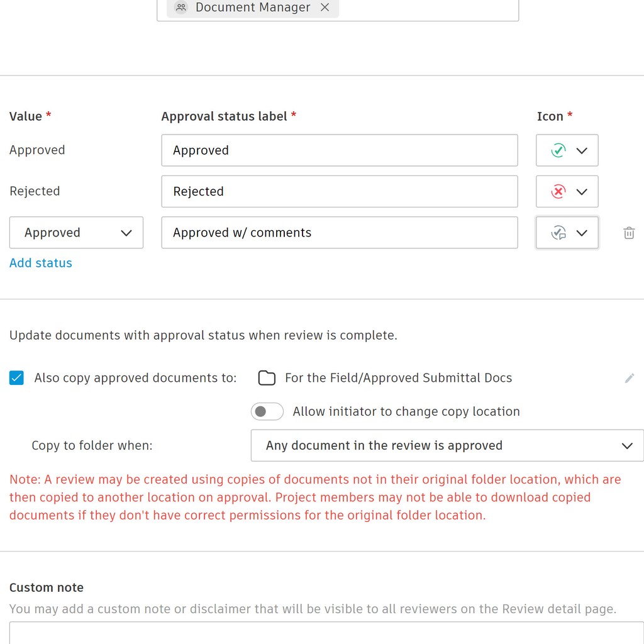
Task: Click the red Rejected status icon
Action: click(x=558, y=191)
